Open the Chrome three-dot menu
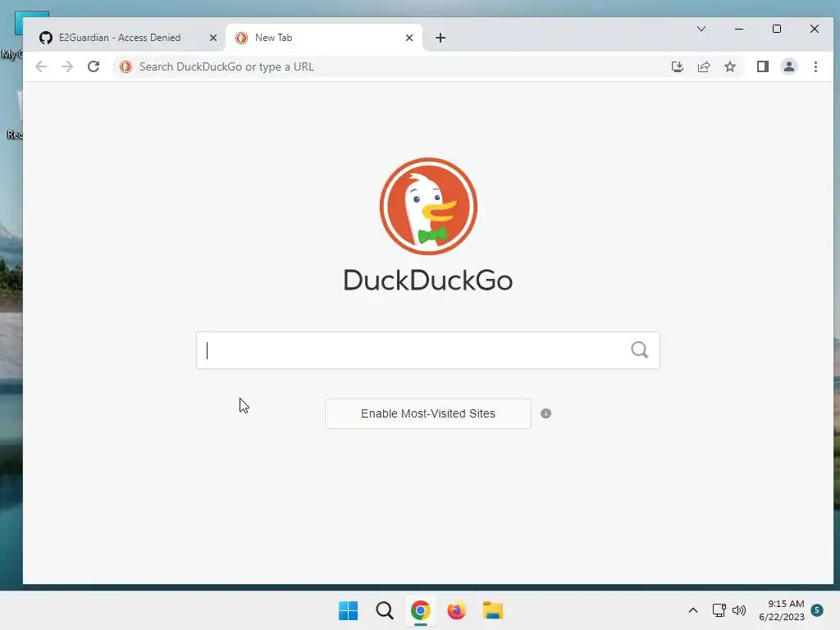 (x=815, y=67)
